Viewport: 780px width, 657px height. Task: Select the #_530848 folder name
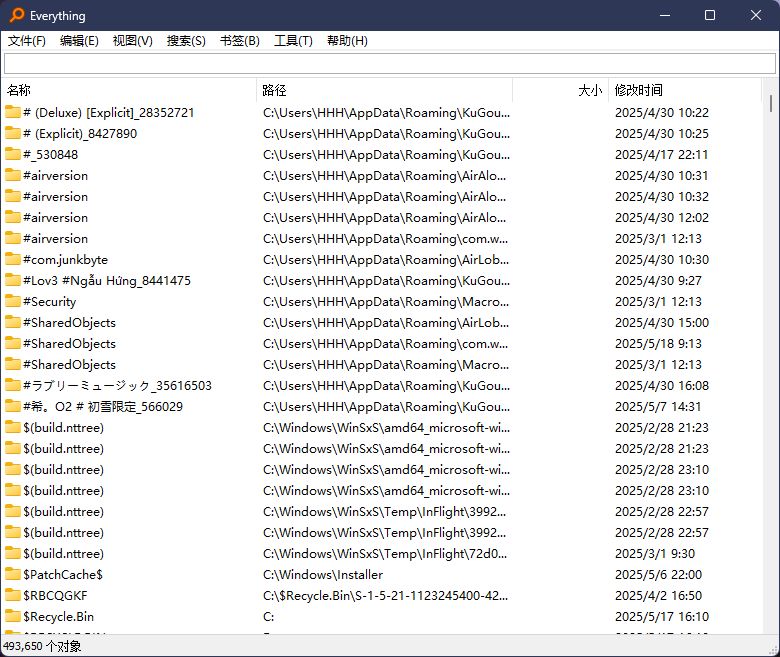pyautogui.click(x=50, y=155)
